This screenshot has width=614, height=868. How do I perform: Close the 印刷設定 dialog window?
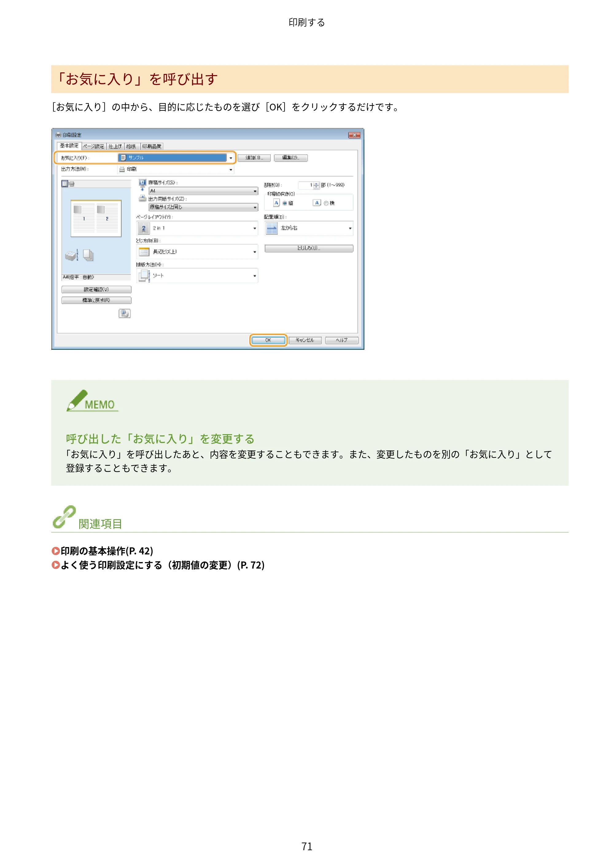tap(355, 135)
